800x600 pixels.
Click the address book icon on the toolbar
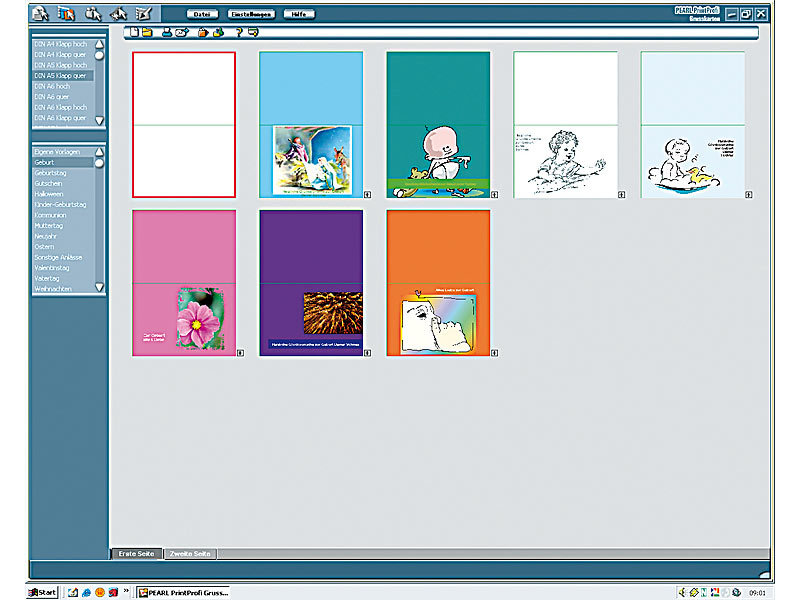click(166, 32)
